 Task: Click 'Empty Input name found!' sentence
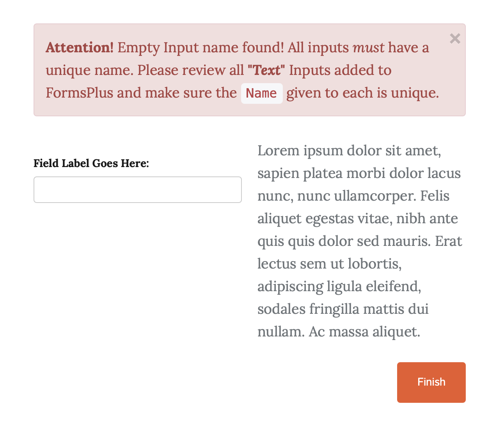[x=201, y=48]
